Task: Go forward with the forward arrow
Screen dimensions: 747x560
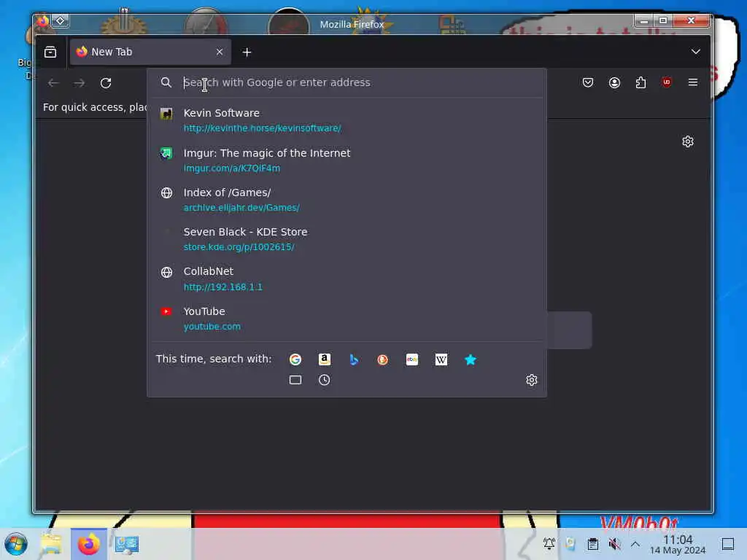Action: pos(80,83)
